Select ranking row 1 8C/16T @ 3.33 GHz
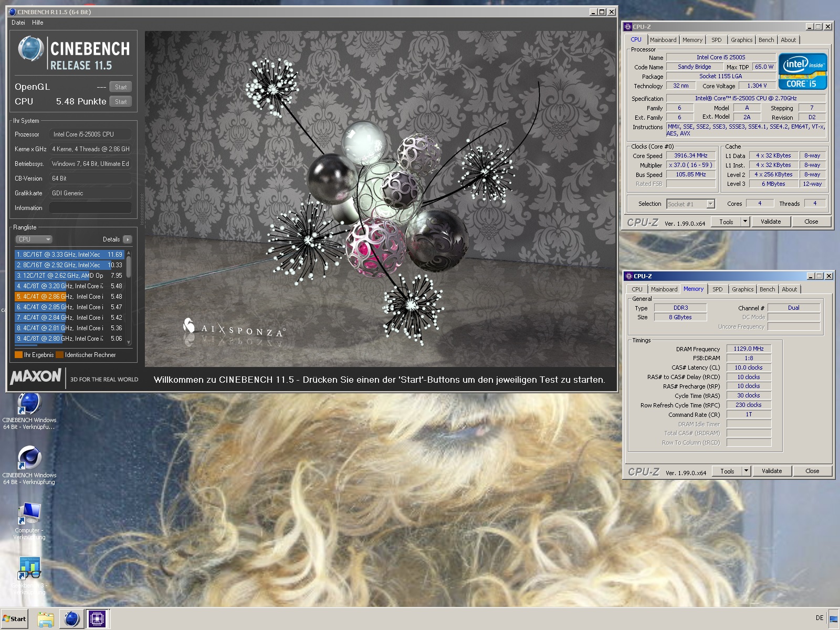This screenshot has height=630, width=840. 69,255
